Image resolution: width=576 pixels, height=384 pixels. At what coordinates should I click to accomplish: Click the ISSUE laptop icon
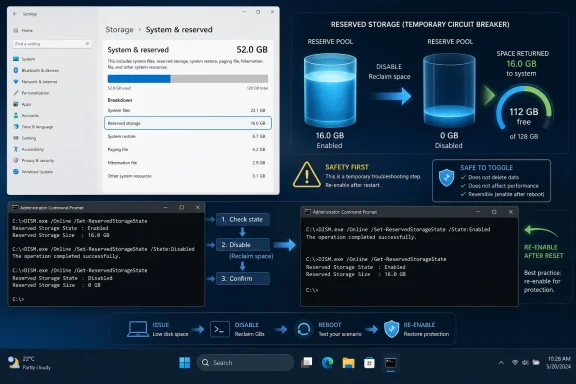[x=138, y=329]
